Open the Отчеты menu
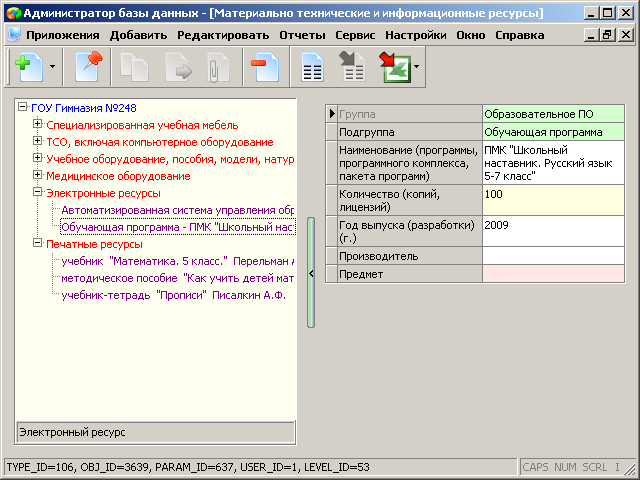Image resolution: width=640 pixels, height=480 pixels. (x=302, y=36)
